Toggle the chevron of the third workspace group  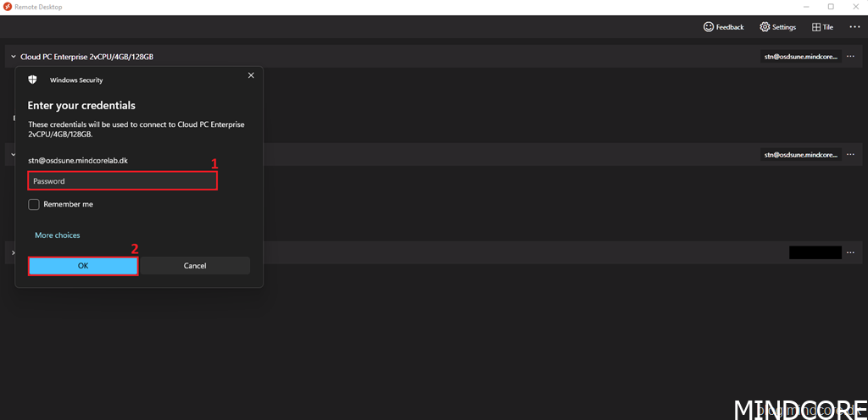(x=13, y=252)
